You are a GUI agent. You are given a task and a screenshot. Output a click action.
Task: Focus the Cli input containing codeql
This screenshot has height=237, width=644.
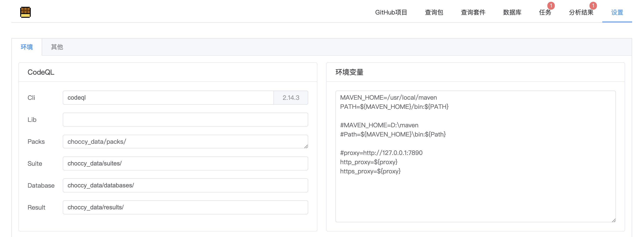[168, 97]
